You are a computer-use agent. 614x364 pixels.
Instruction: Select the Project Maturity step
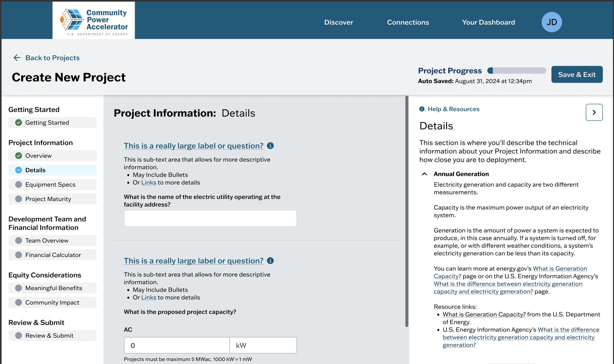pyautogui.click(x=48, y=199)
